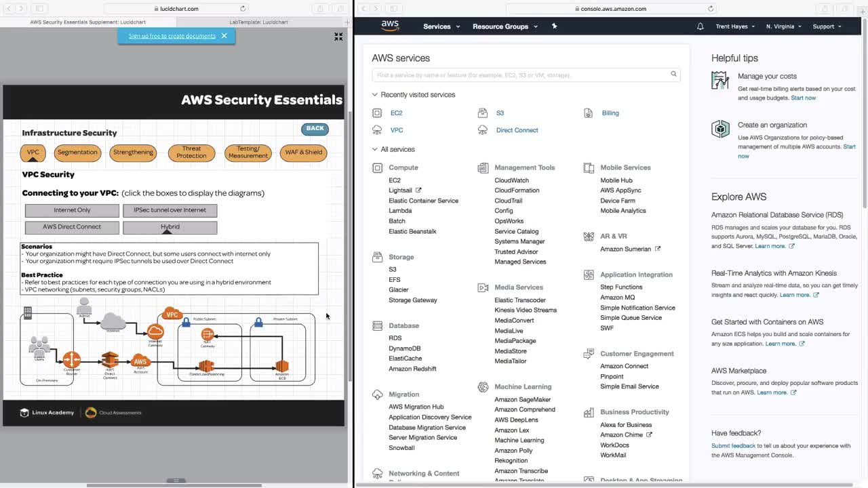Open Amazon SageMaker under Machine Learning
868x488 pixels.
click(x=523, y=400)
